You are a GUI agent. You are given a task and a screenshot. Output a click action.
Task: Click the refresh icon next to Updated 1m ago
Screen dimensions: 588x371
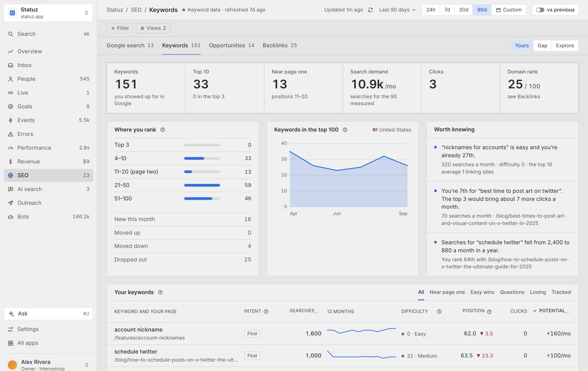[x=370, y=10]
